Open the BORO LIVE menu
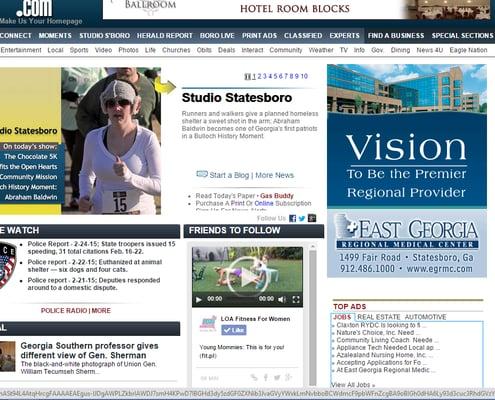 point(217,36)
